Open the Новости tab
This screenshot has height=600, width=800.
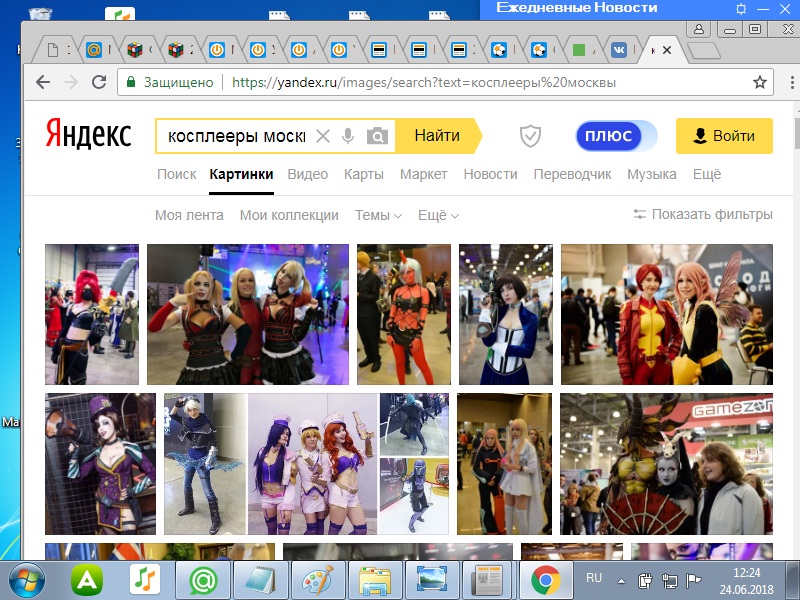point(490,174)
